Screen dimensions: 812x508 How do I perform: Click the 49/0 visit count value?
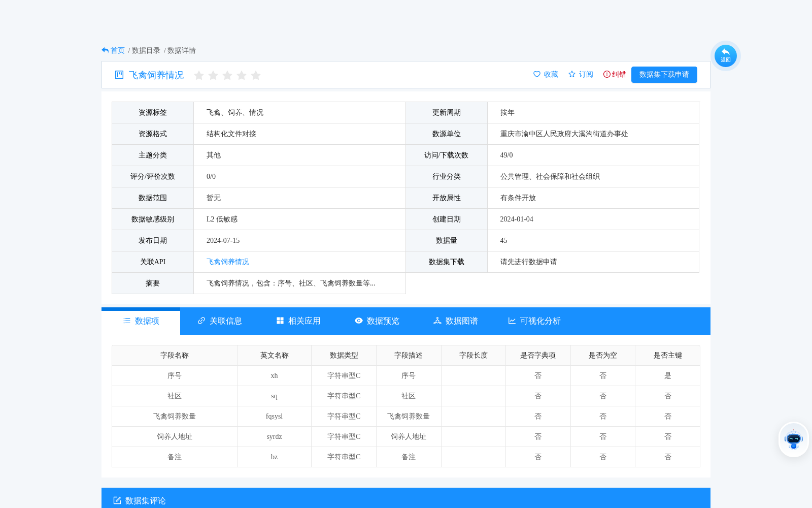pos(506,155)
